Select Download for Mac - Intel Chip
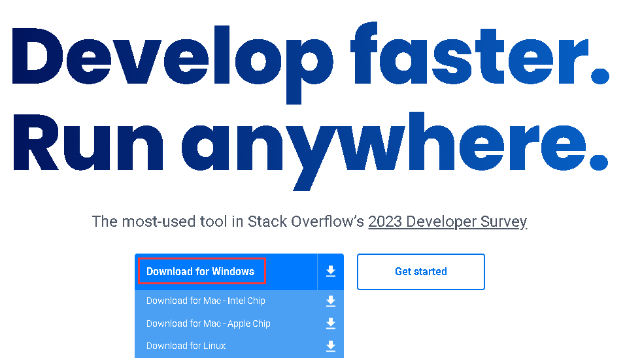The image size is (625, 364). (206, 301)
